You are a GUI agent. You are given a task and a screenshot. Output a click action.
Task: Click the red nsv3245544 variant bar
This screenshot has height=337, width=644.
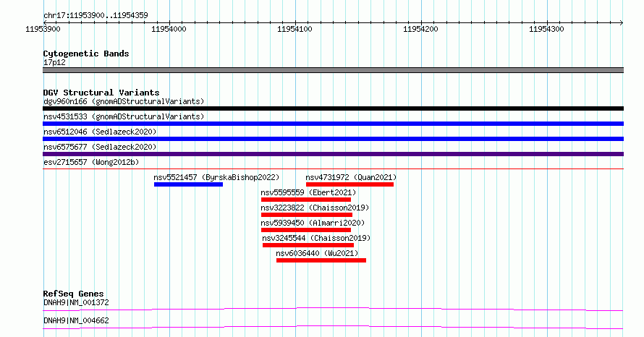pyautogui.click(x=308, y=245)
